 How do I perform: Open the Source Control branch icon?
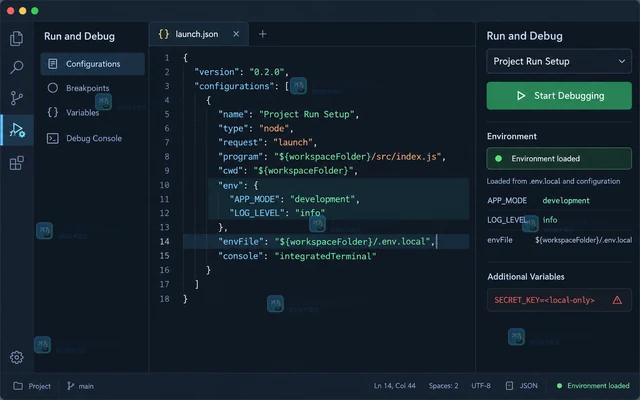(16, 98)
